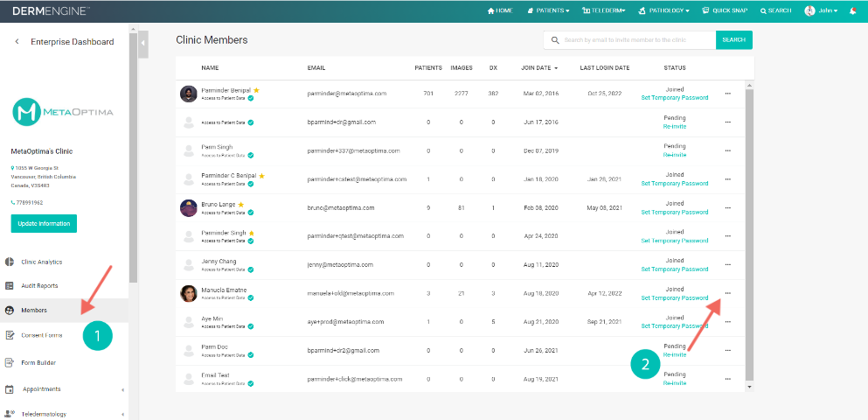Toggle patient data access check for Aye Min
The height and width of the screenshot is (420, 868).
click(250, 327)
